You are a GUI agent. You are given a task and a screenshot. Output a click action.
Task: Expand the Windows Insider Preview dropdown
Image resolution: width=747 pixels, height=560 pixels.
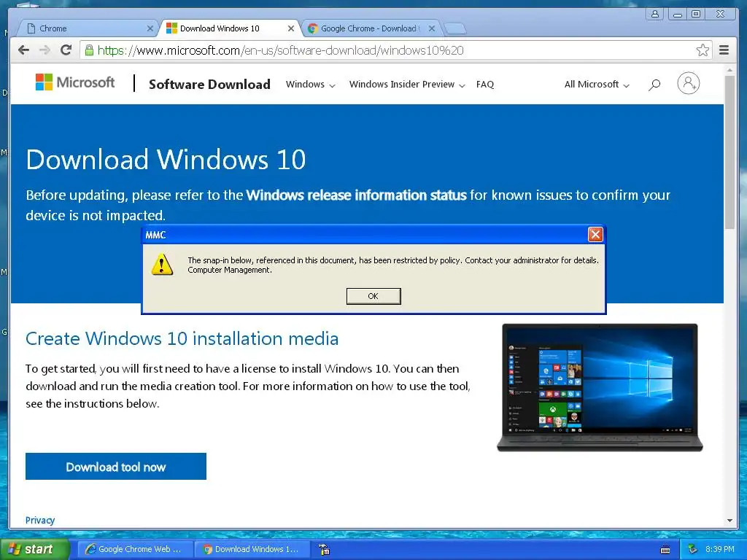(407, 85)
